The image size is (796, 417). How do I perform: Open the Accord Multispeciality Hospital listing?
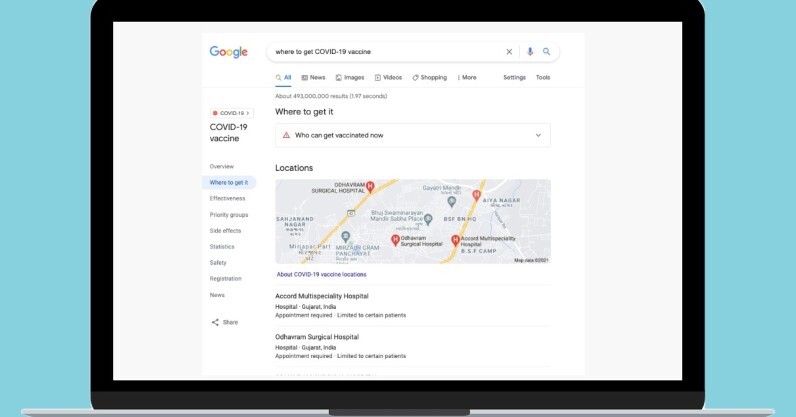(322, 296)
